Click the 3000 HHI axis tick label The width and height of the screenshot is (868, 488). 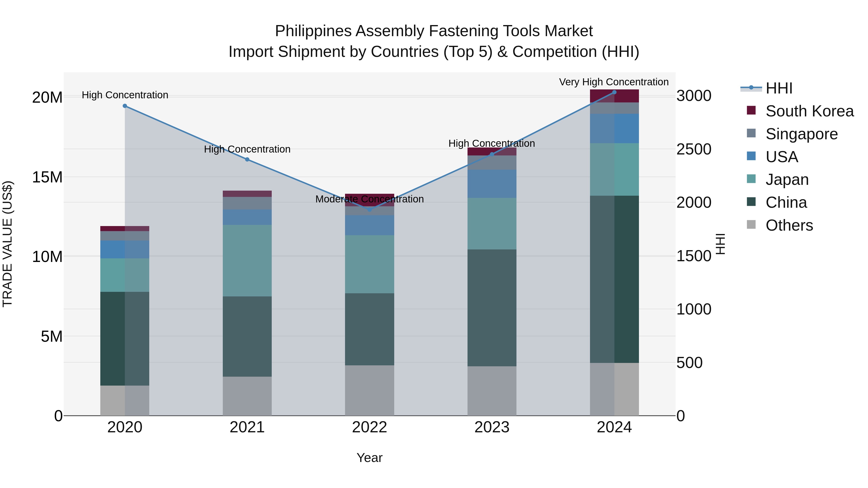694,96
